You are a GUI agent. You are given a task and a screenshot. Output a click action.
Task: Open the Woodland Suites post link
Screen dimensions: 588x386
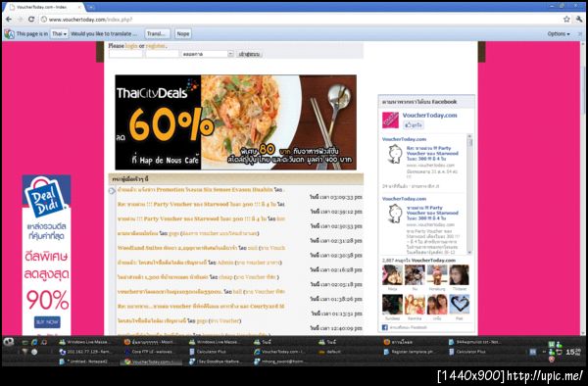tap(177, 248)
